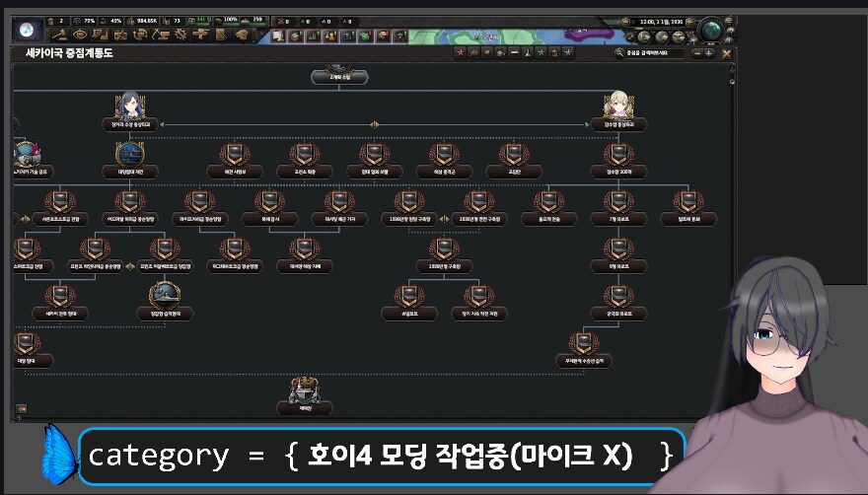Image resolution: width=868 pixels, height=495 pixels.
Task: Open the country flag emblem in the top-left corner
Action: point(30,30)
